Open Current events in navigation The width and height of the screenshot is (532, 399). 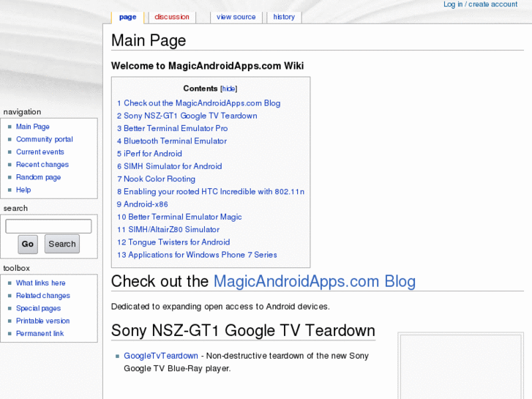tap(40, 152)
